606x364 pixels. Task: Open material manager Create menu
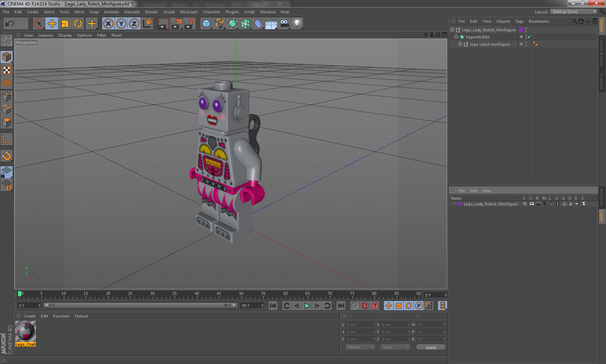(30, 316)
